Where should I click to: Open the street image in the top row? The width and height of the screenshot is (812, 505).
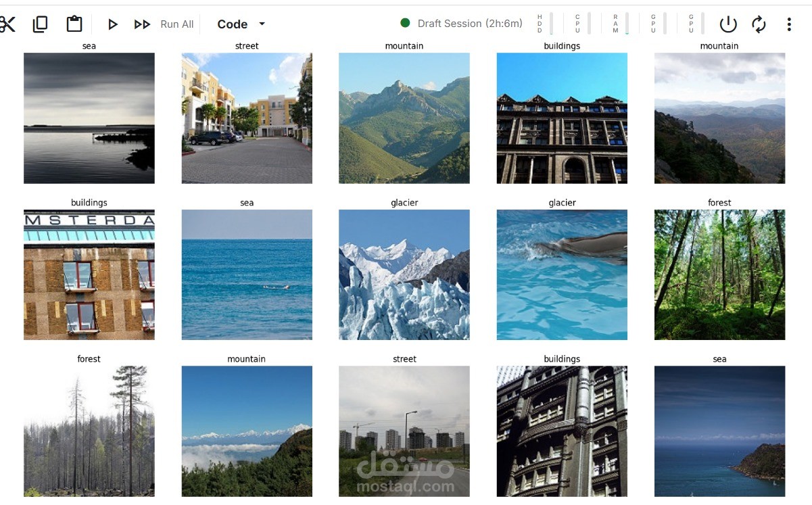click(x=246, y=118)
